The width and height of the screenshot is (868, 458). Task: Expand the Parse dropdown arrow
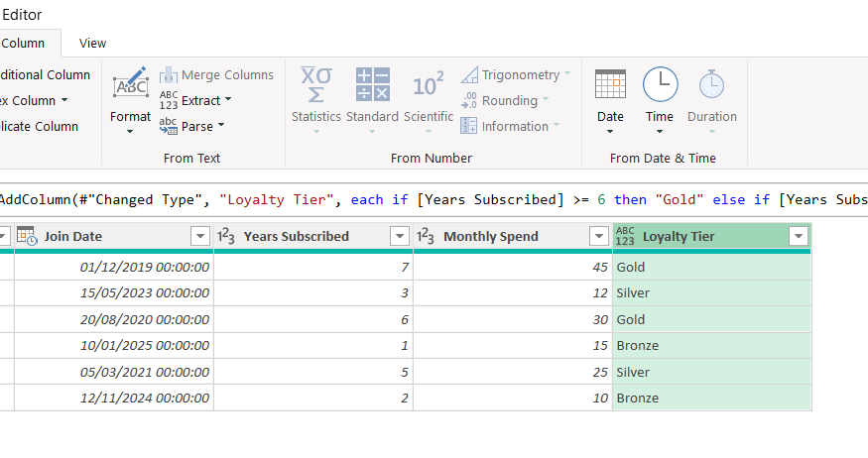click(221, 125)
